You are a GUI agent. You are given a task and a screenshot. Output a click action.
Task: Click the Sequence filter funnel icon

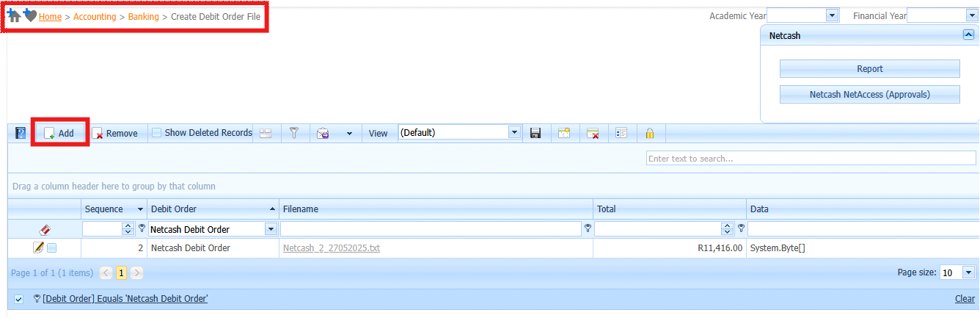click(142, 228)
